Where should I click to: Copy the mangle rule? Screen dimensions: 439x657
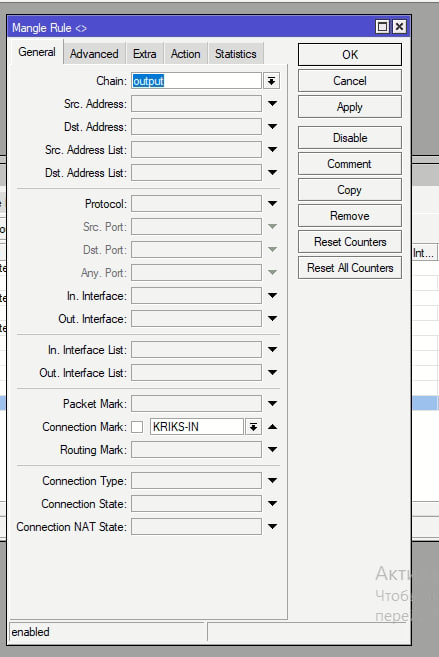tap(350, 189)
